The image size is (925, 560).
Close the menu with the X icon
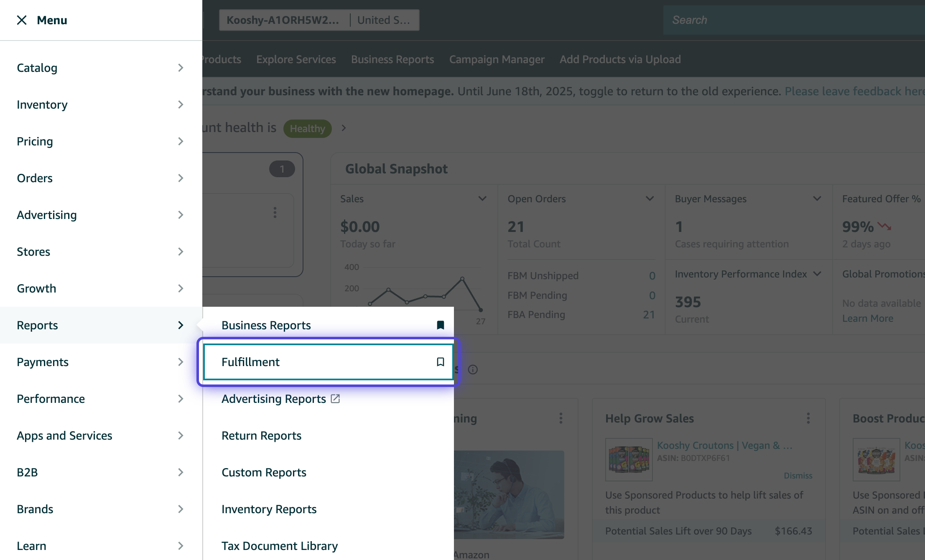[x=22, y=20]
